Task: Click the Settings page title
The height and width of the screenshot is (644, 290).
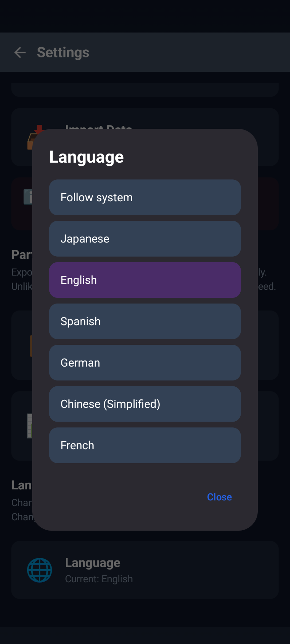Action: (63, 52)
